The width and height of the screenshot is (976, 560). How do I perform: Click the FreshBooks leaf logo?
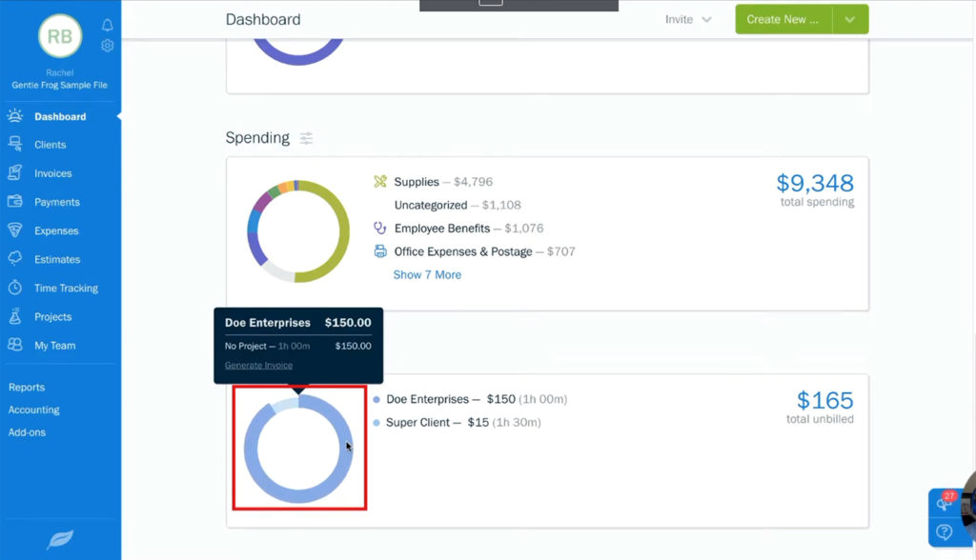(x=60, y=538)
